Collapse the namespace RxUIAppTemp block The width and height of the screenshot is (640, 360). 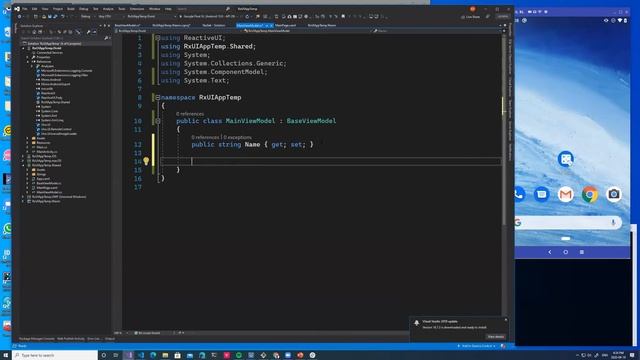158,98
